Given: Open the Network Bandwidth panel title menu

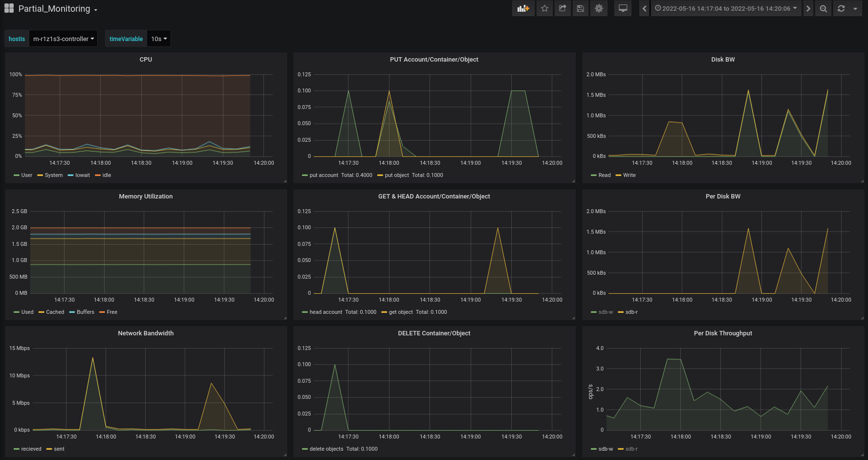Looking at the screenshot, I should tap(146, 333).
